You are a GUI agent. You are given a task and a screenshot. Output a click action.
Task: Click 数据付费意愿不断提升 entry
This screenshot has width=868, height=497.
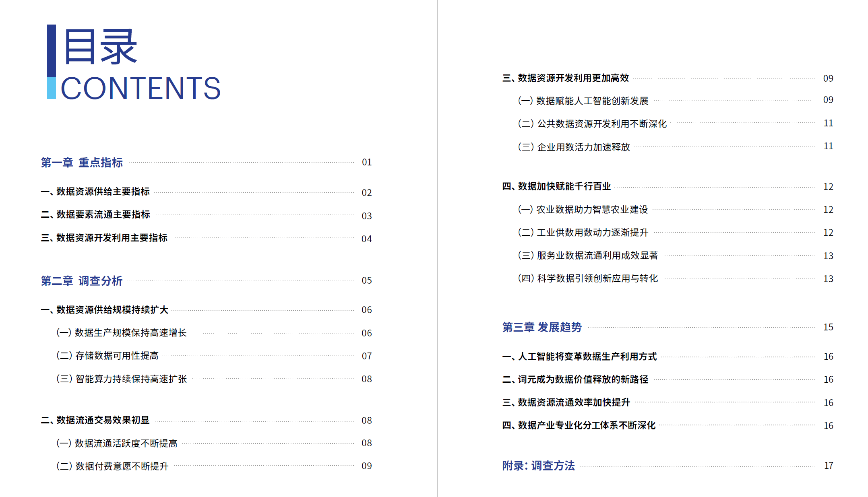(112, 466)
